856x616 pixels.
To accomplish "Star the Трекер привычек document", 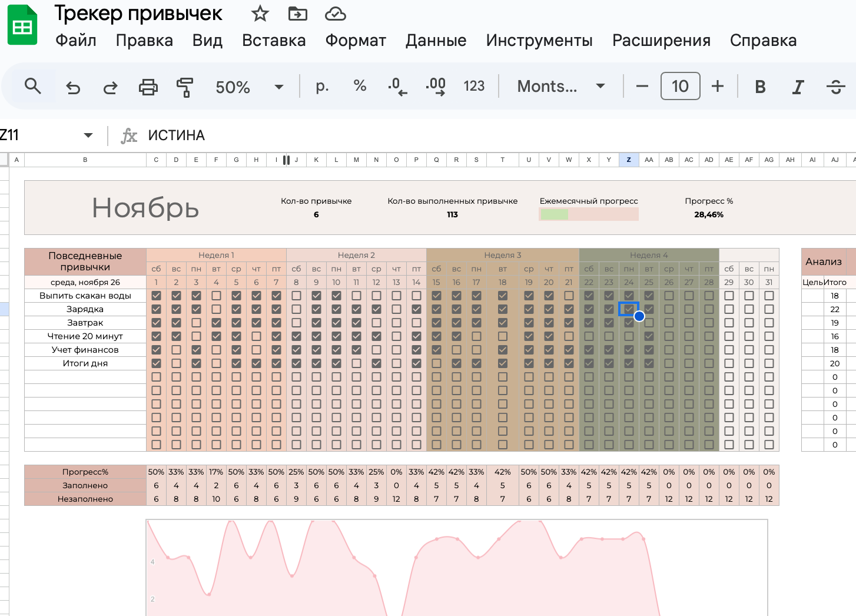I will 260,14.
